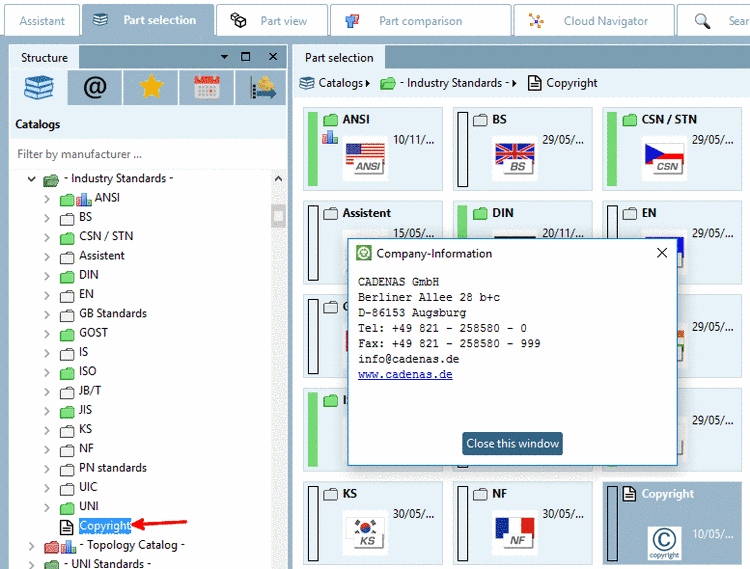
Task: Open the Industry Standards breadcrumb arrow
Action: [x=514, y=84]
